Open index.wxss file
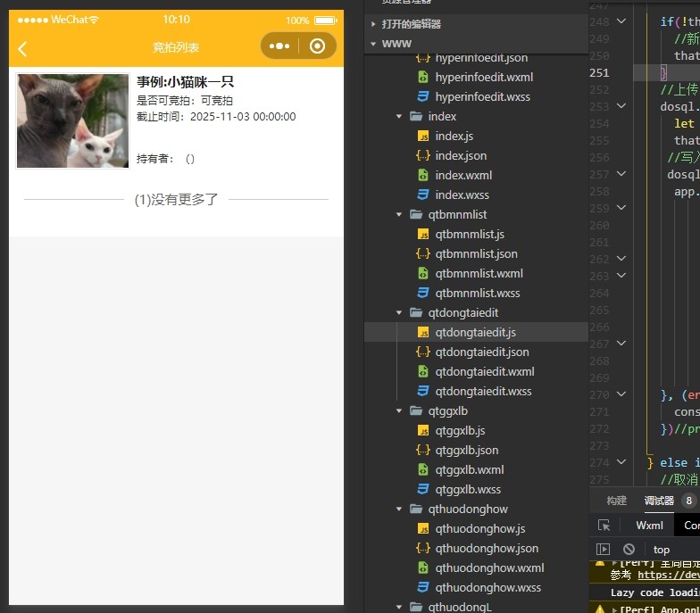700x613 pixels. (462, 195)
